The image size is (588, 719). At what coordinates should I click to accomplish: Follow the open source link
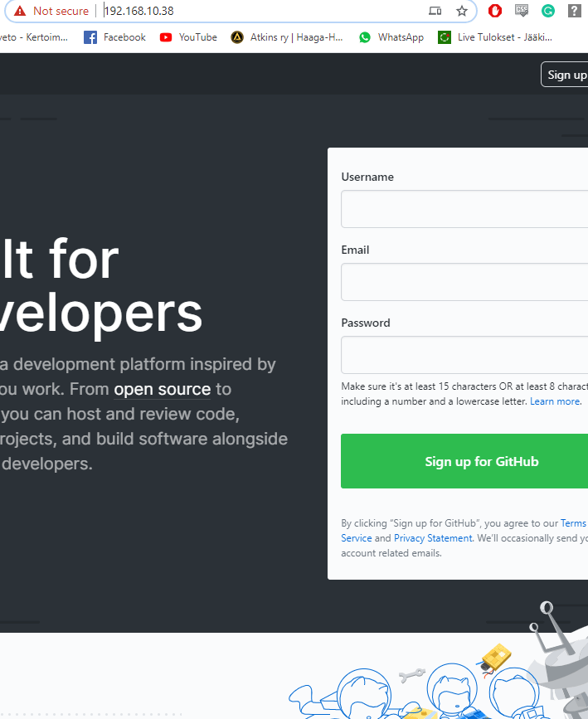pyautogui.click(x=163, y=389)
